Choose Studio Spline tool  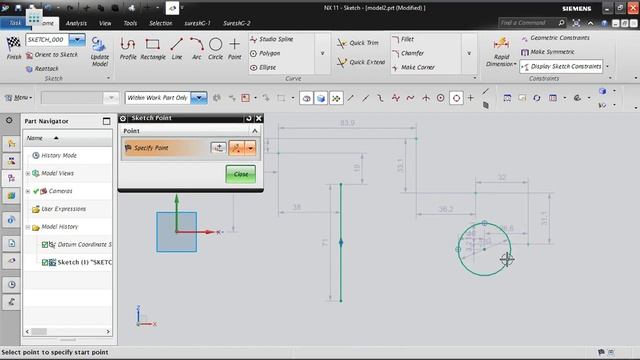(272, 39)
